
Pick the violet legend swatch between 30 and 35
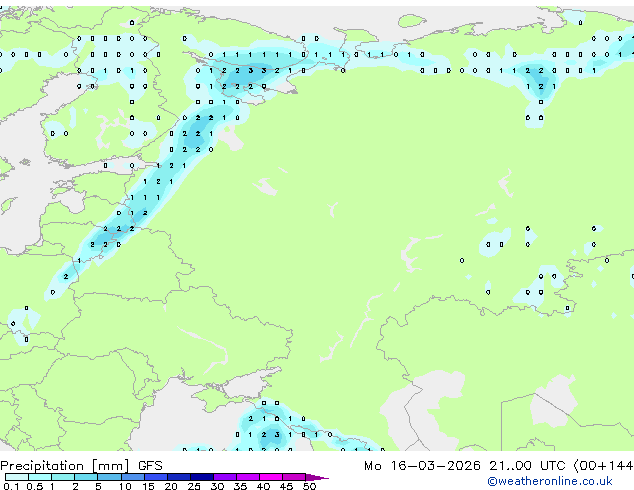tap(225, 477)
